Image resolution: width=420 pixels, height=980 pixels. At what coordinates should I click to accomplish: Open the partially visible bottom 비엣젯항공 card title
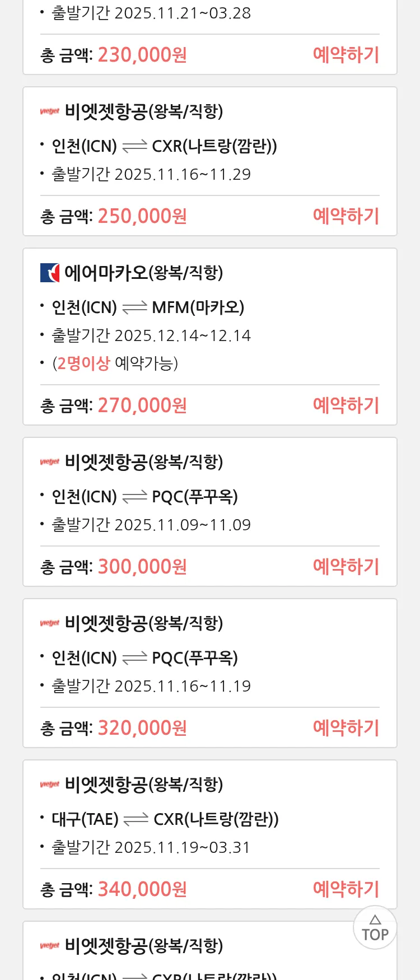coord(143,946)
